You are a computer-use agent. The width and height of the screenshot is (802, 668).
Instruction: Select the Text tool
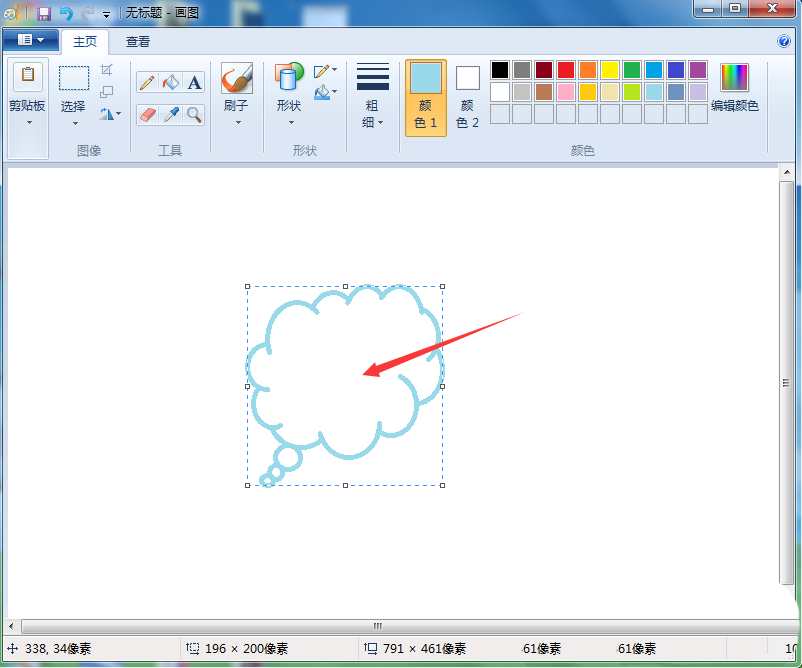click(194, 82)
